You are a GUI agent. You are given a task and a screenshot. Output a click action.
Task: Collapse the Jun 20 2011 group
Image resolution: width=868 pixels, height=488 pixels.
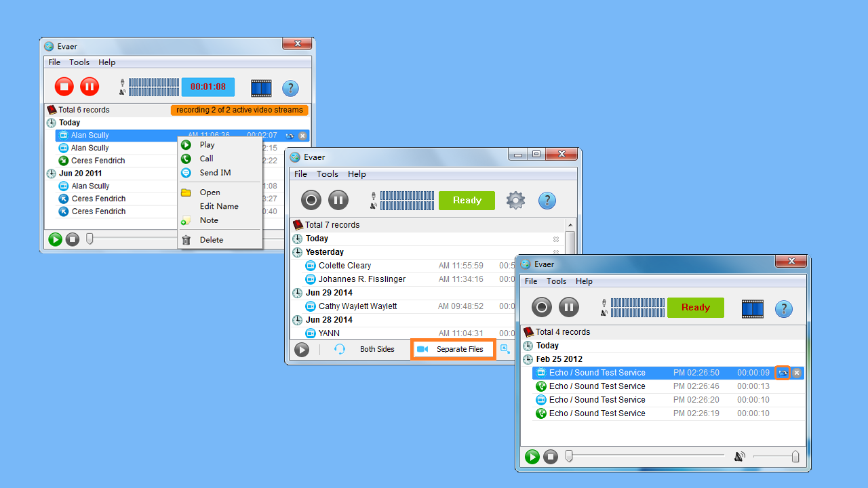(x=52, y=174)
